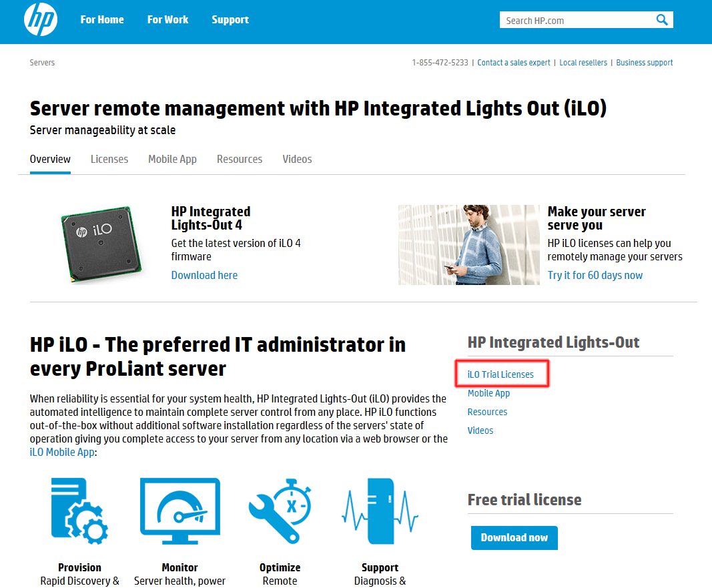This screenshot has width=712, height=588.
Task: Click the Monitor gauge screen icon
Action: [x=180, y=511]
